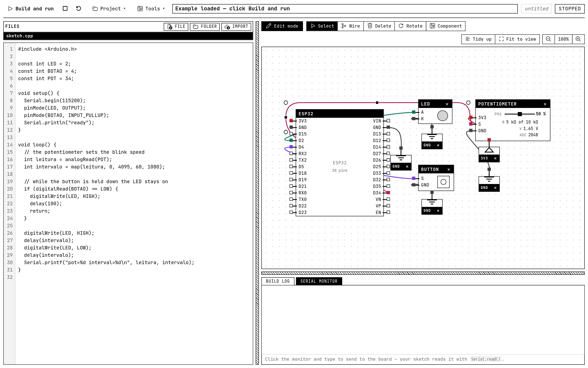The width and height of the screenshot is (588, 368).
Task: Open the Project dropdown menu
Action: (x=109, y=9)
